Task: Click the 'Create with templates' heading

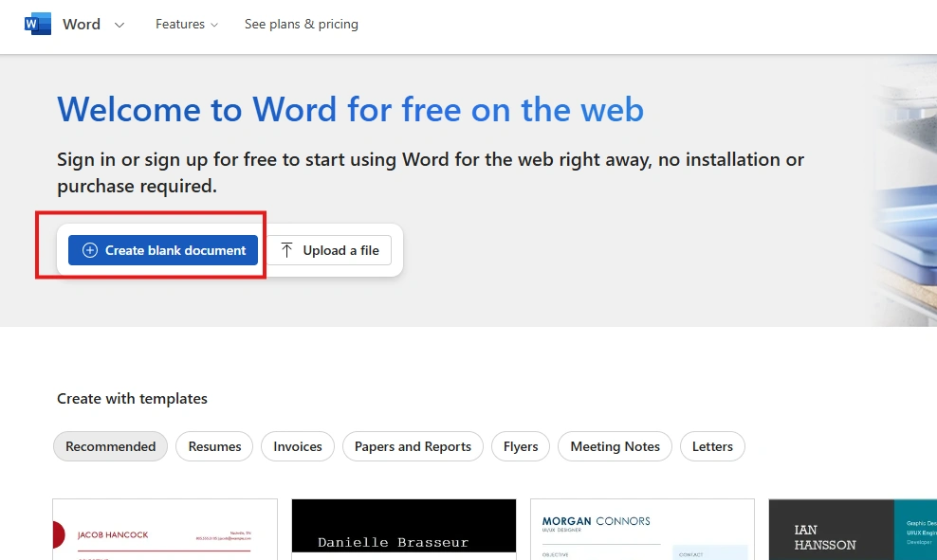Action: pyautogui.click(x=132, y=399)
